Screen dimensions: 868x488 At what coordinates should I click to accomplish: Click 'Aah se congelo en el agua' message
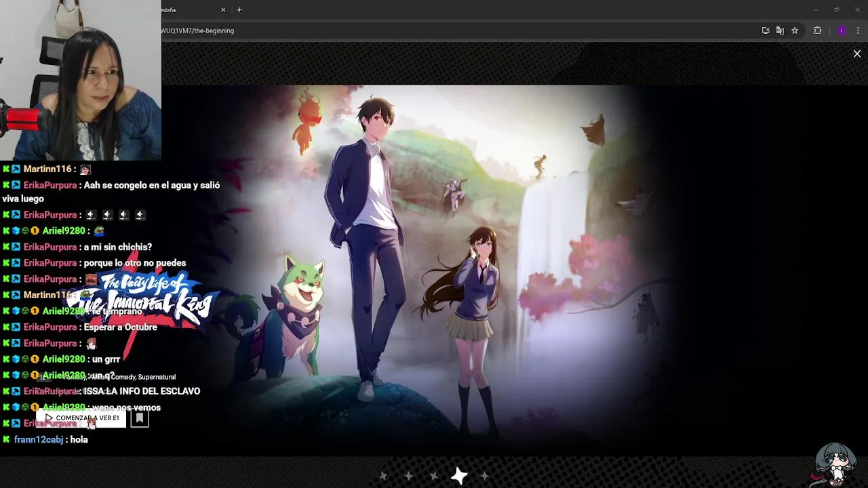(111, 192)
